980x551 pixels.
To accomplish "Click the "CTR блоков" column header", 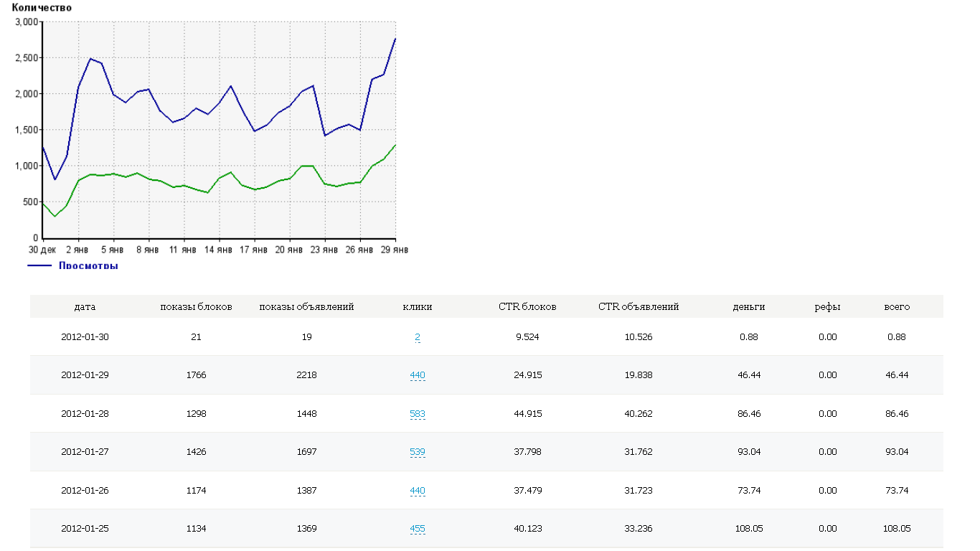I will click(527, 306).
